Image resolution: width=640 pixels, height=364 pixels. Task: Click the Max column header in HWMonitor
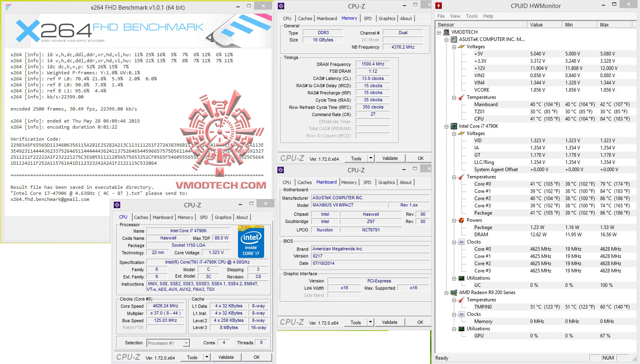tap(615, 25)
